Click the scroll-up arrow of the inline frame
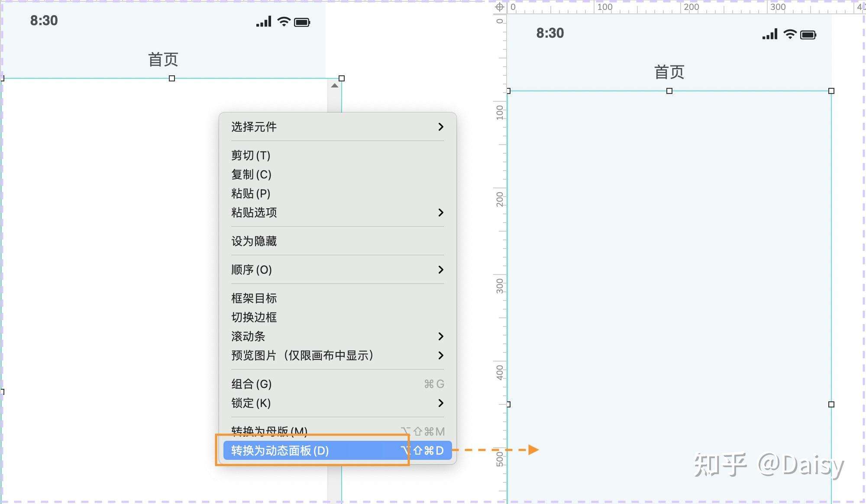 click(334, 86)
